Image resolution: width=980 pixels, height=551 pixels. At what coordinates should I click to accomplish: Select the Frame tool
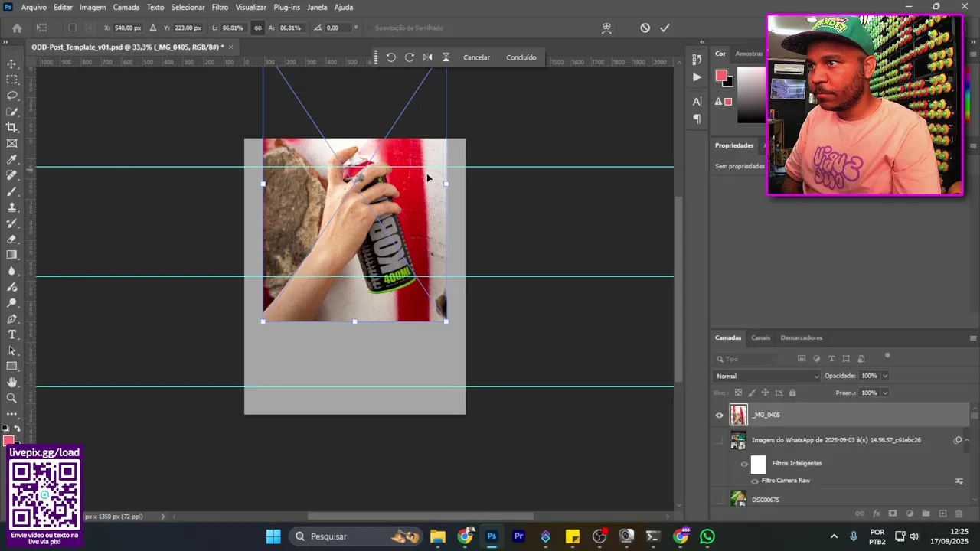[x=11, y=144]
